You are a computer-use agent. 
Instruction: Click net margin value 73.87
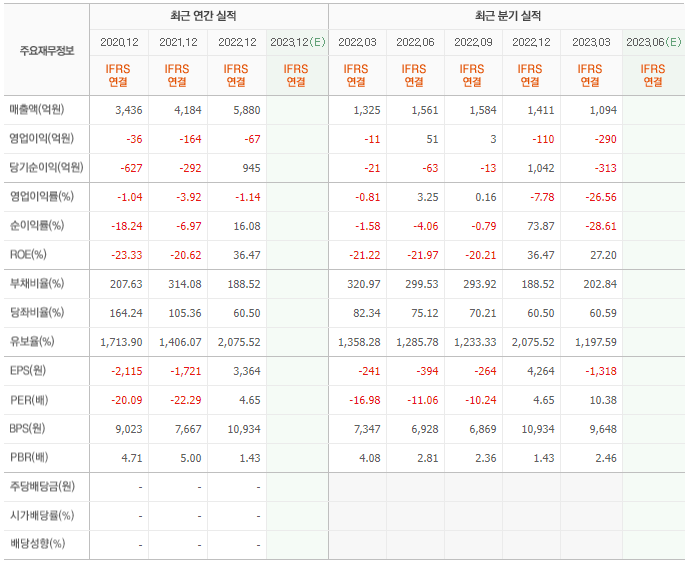point(541,226)
